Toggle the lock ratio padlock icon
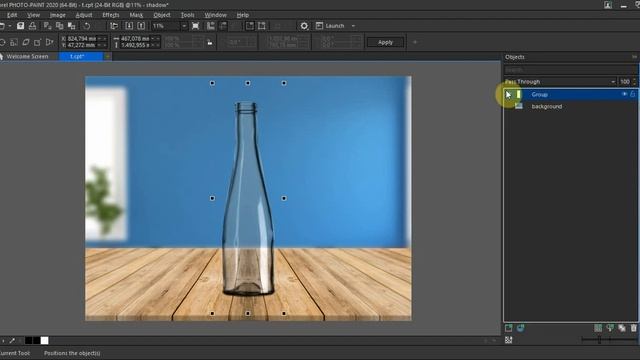The height and width of the screenshot is (360, 640). [x=210, y=42]
